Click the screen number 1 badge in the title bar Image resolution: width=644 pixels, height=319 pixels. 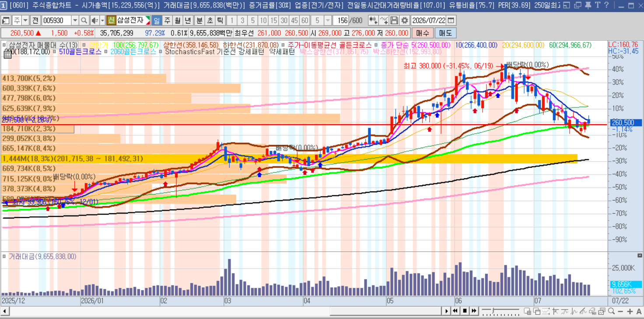3,5
